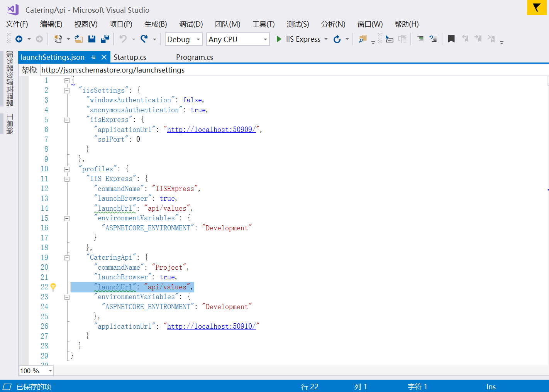
Task: Click the New Project toolbar icon
Action: click(x=58, y=39)
